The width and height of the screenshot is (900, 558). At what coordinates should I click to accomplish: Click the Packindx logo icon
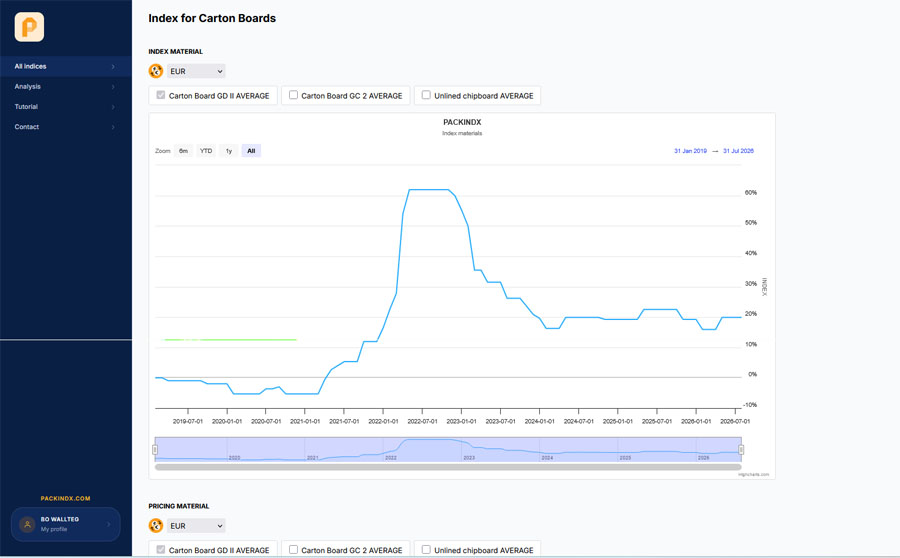click(x=29, y=27)
